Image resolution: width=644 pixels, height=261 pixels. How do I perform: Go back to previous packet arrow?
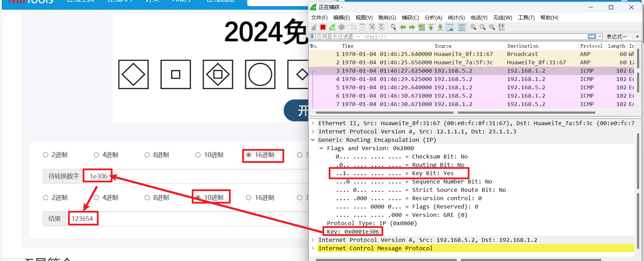coord(403,27)
